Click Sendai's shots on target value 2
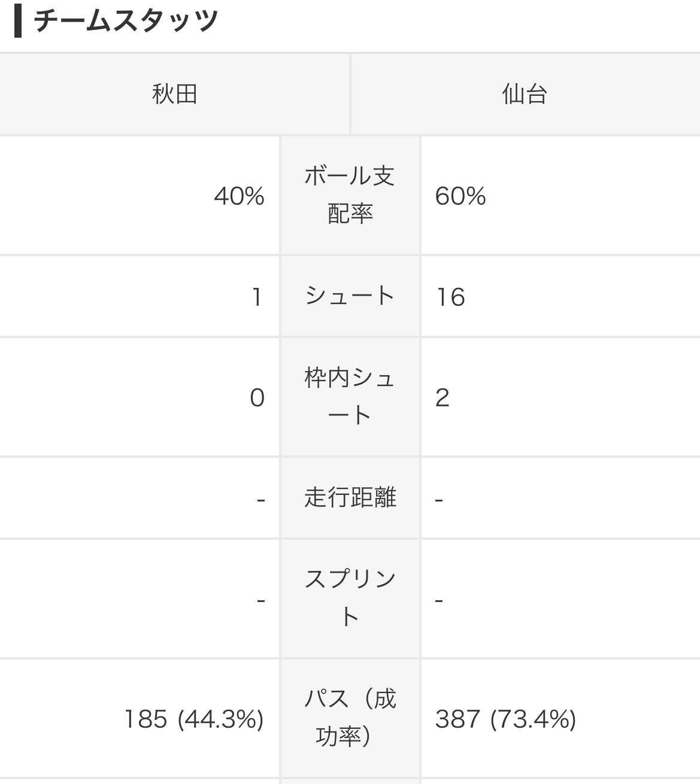 tap(443, 398)
